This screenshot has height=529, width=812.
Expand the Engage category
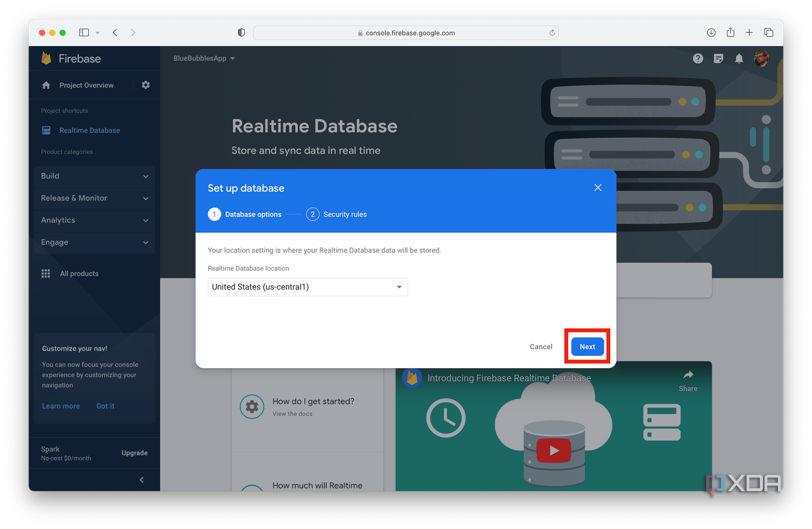click(x=94, y=243)
